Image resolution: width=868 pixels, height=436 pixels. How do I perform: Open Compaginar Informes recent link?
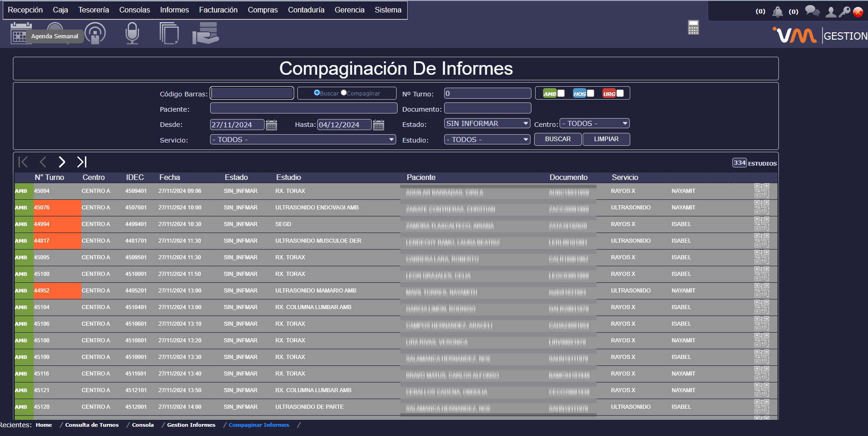(x=259, y=425)
